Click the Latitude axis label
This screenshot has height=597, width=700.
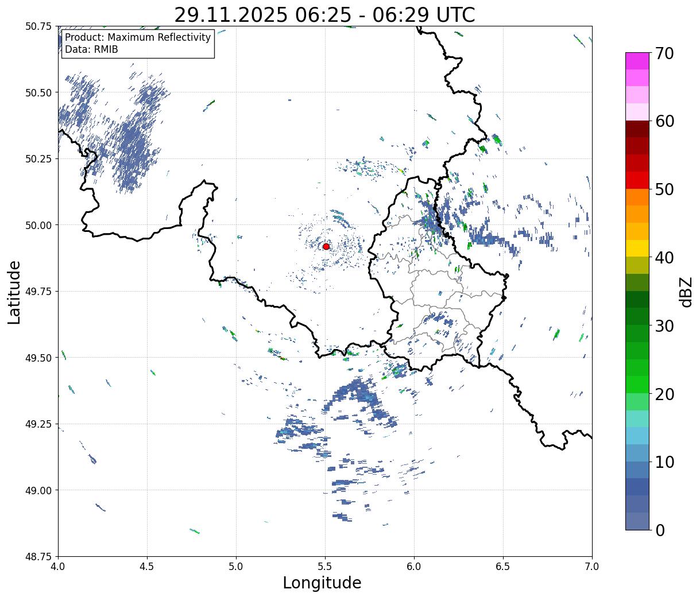[14, 292]
